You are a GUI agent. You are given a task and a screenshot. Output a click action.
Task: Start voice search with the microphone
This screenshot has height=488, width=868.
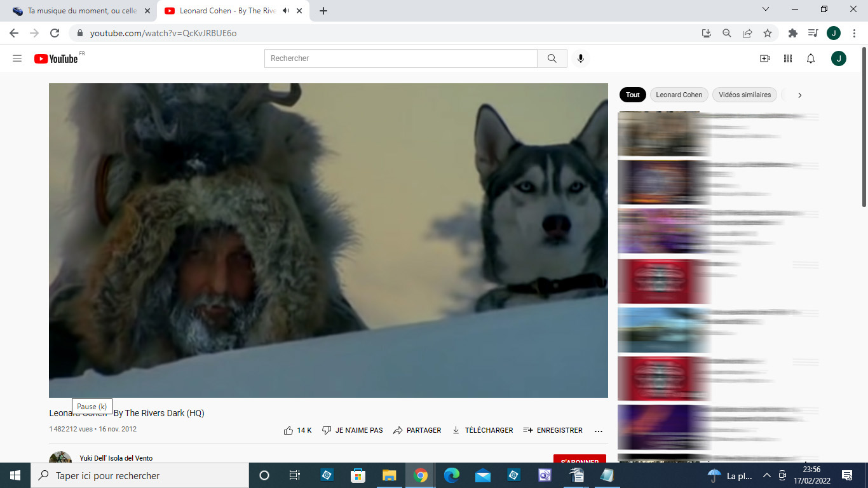click(x=580, y=58)
